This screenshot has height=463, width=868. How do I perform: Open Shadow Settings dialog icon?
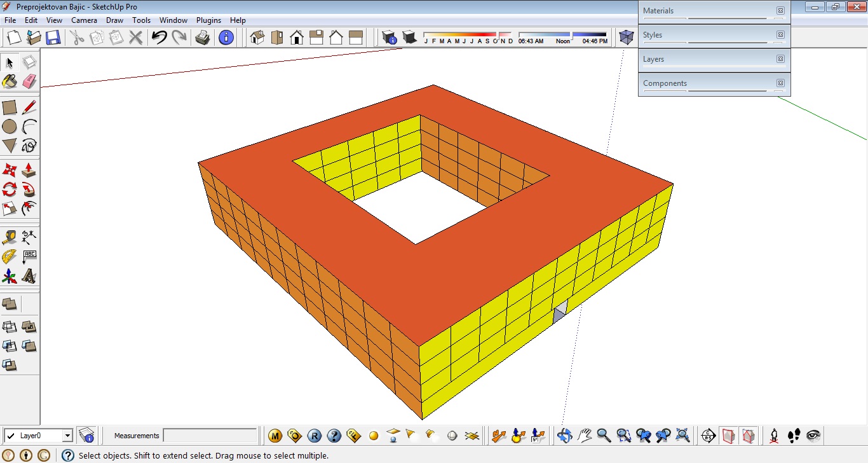[x=390, y=38]
